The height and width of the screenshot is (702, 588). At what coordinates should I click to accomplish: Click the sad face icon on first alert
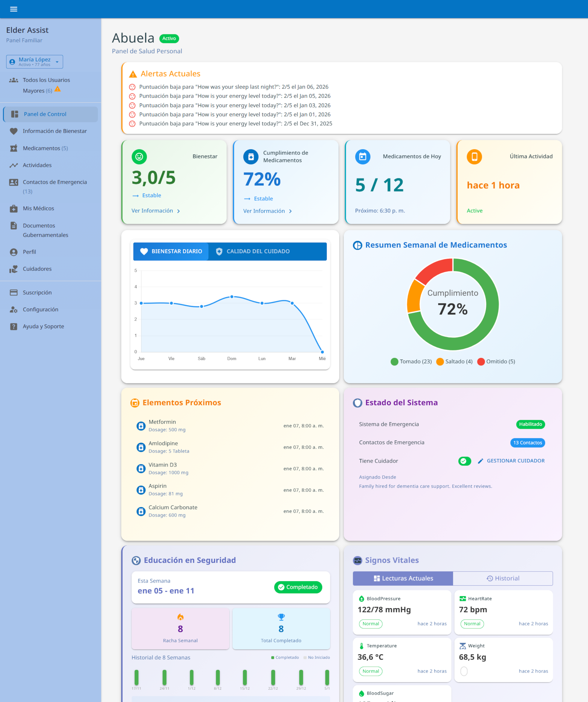point(133,87)
